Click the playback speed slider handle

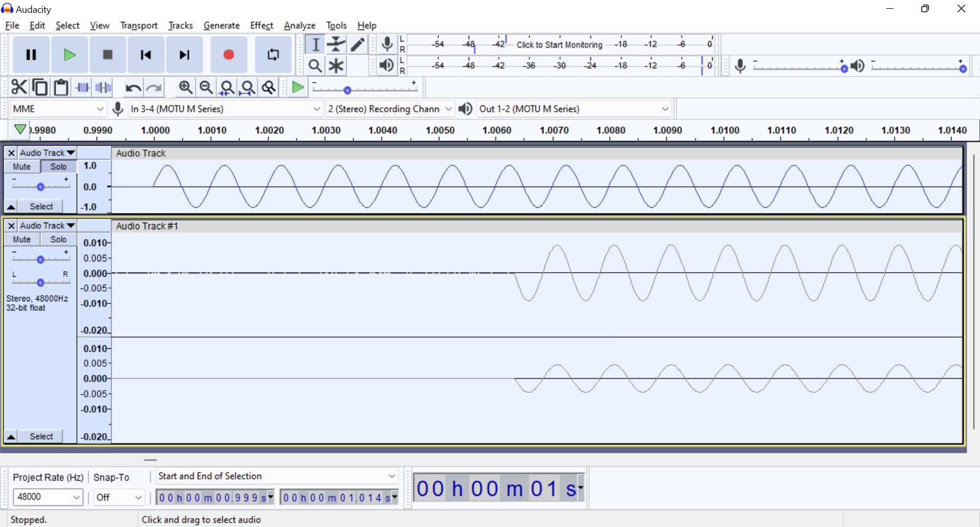tap(348, 90)
